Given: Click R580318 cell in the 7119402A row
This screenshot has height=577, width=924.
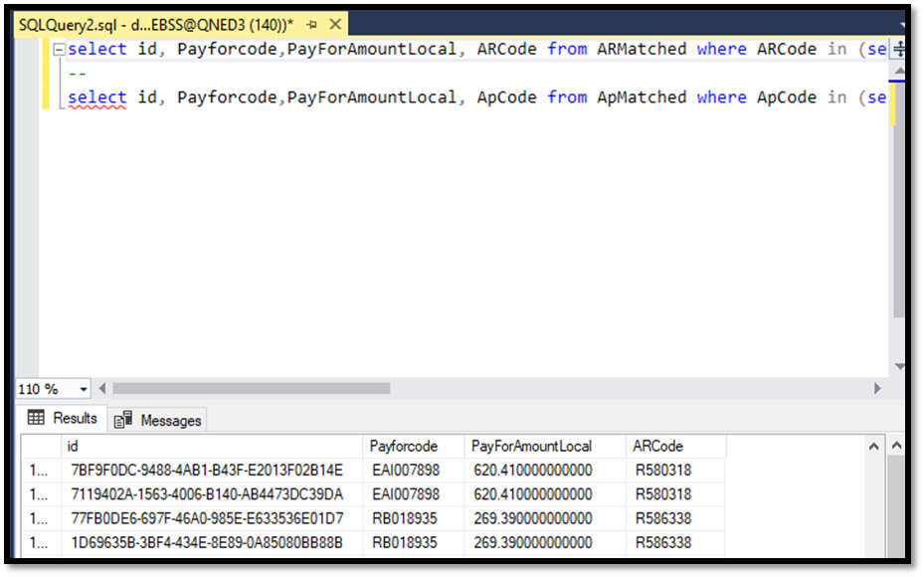Looking at the screenshot, I should coord(676,494).
